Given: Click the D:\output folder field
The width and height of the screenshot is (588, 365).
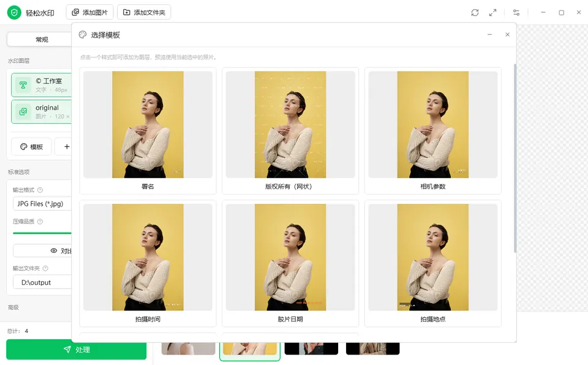Looking at the screenshot, I should point(42,282).
